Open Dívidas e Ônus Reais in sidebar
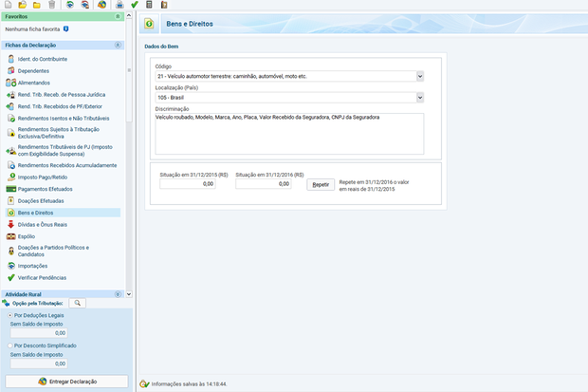The height and width of the screenshot is (392, 588). click(43, 225)
